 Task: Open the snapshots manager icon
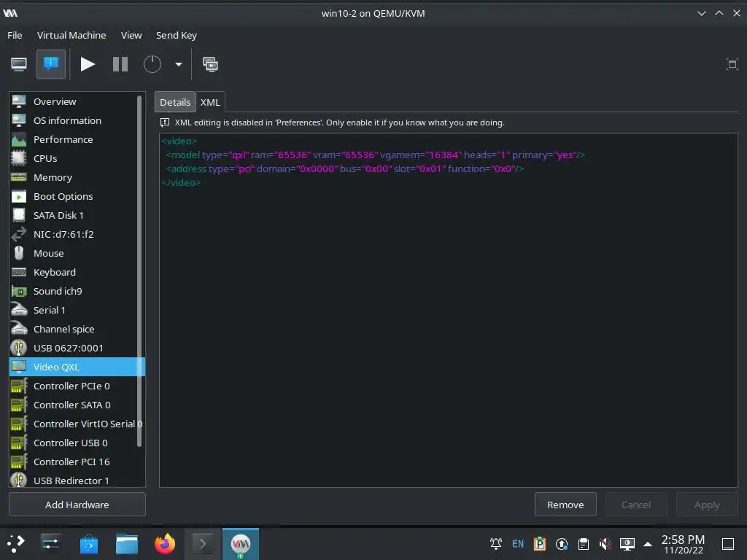(x=210, y=64)
